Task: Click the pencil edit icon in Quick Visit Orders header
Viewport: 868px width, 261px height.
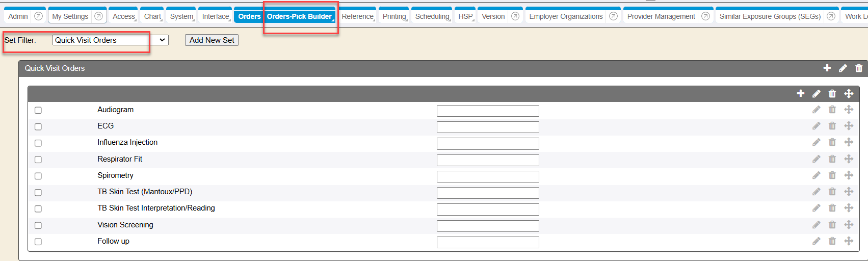Action: [x=843, y=68]
